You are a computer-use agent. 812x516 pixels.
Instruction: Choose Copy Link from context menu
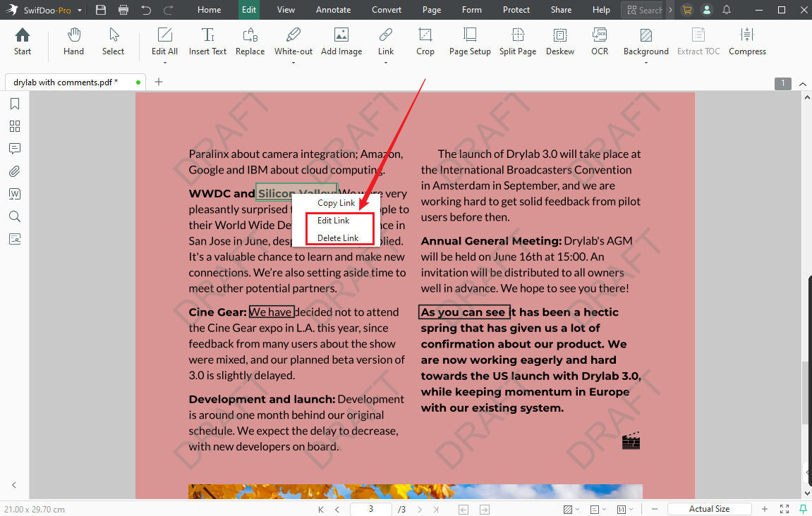pos(336,203)
